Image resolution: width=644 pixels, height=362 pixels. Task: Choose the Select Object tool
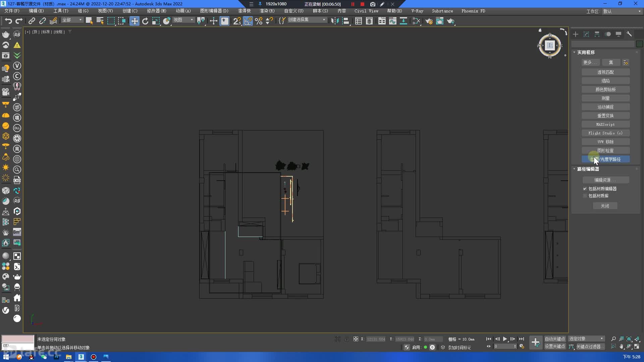89,21
